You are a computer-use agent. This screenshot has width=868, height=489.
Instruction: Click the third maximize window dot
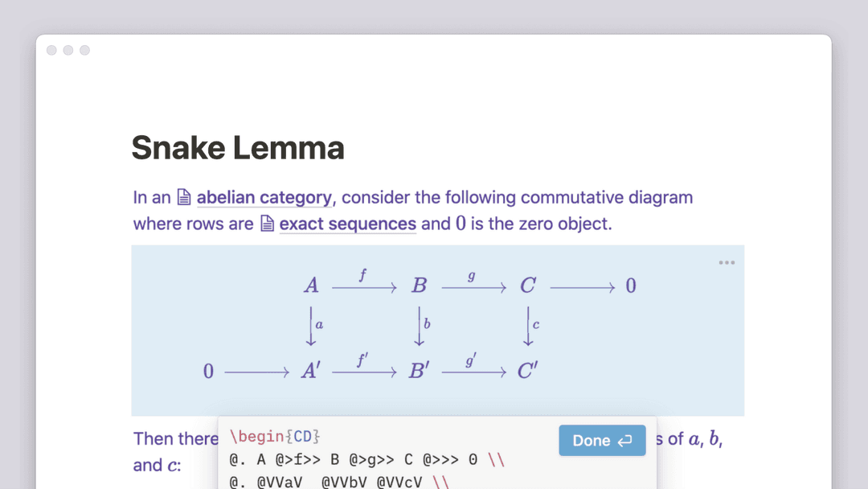pos(84,51)
